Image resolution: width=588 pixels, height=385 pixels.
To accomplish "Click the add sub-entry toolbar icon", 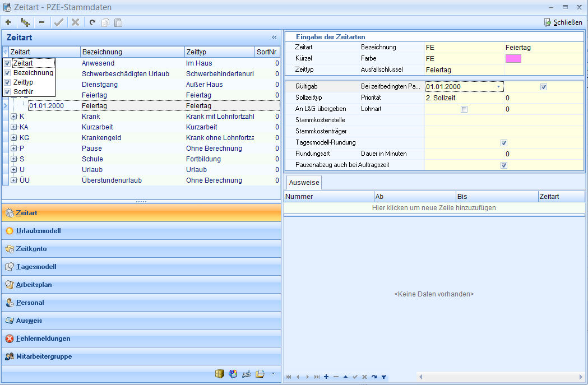I will 25,22.
